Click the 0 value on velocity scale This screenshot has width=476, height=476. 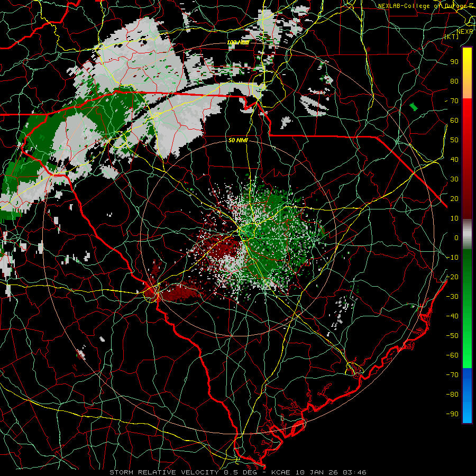point(456,237)
